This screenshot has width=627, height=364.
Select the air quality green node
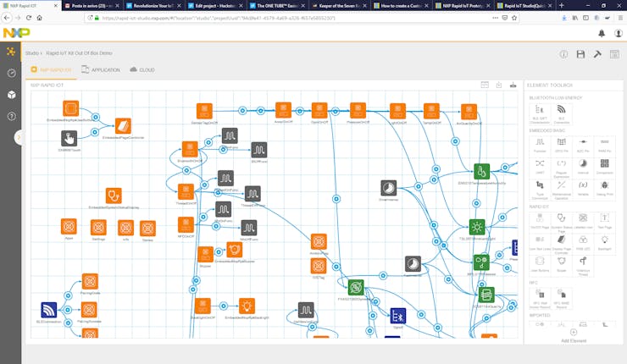coord(486,295)
